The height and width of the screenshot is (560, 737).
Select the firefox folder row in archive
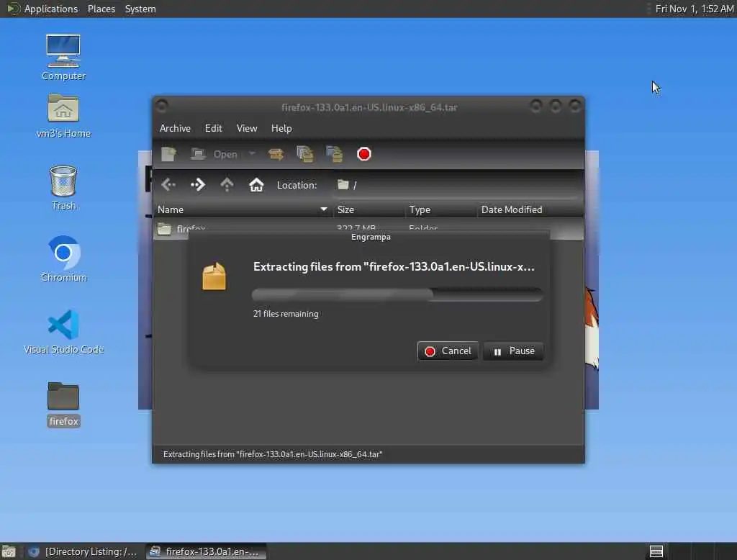[368, 229]
